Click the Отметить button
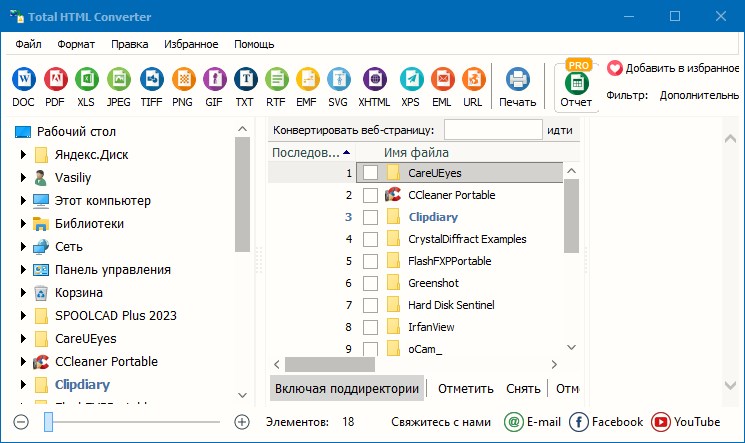This screenshot has height=443, width=745. pyautogui.click(x=466, y=388)
